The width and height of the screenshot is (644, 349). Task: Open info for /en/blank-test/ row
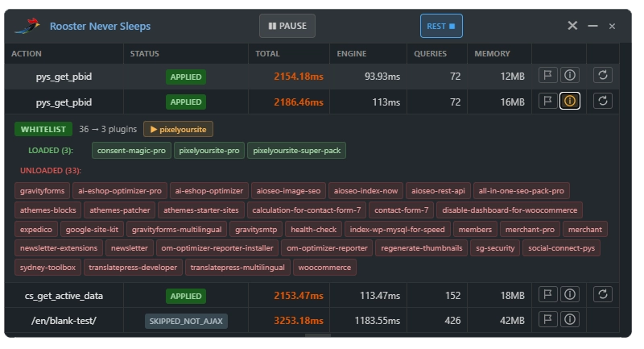pyautogui.click(x=570, y=319)
